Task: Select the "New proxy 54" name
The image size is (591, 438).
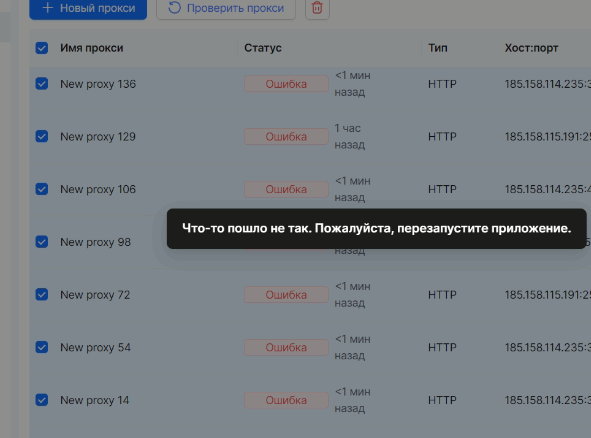Action: [95, 347]
